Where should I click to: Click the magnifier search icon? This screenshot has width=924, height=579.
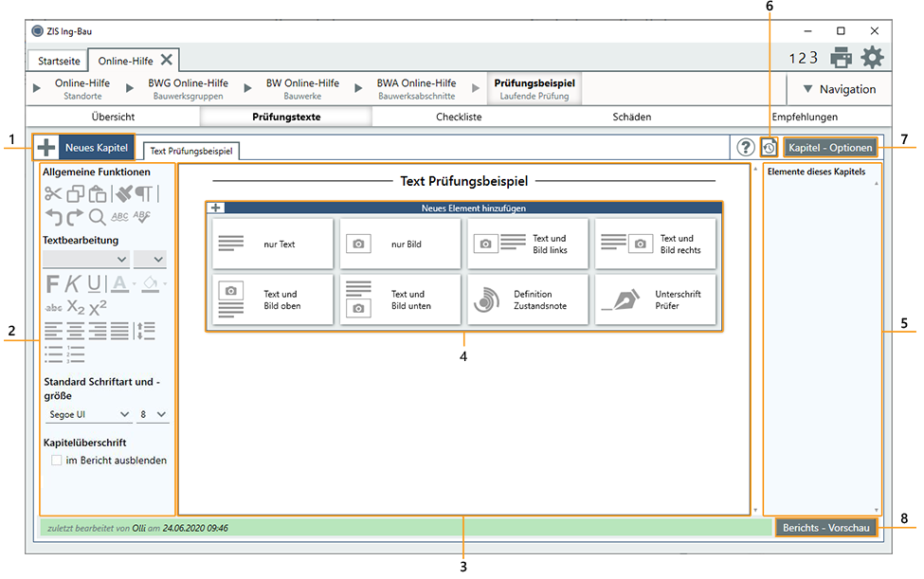98,217
